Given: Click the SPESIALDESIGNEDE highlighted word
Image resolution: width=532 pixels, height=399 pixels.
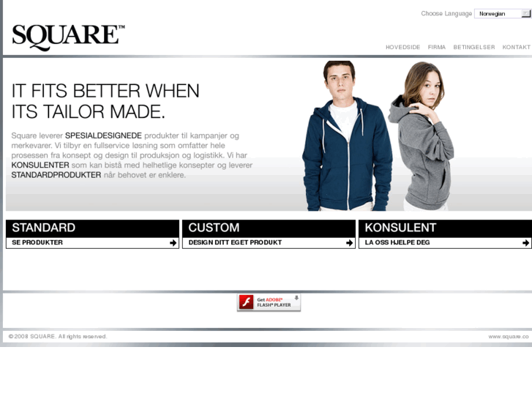Looking at the screenshot, I should (x=103, y=136).
